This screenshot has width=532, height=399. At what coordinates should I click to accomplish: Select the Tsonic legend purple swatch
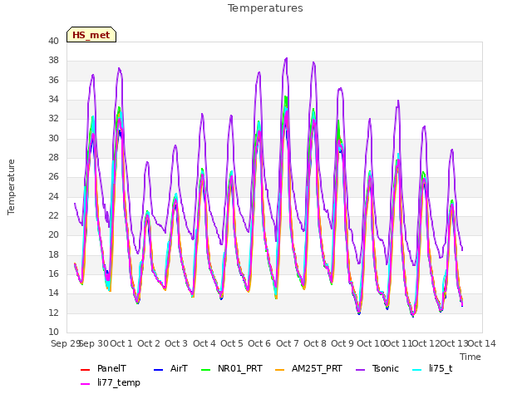coord(360,369)
